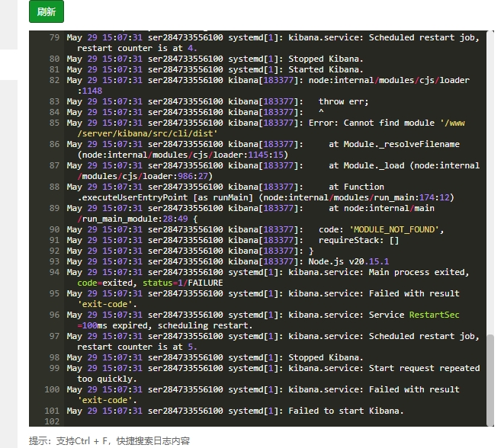The image size is (504, 448).
Task: Click 'RestartSec' on line 96
Action: coord(434,315)
